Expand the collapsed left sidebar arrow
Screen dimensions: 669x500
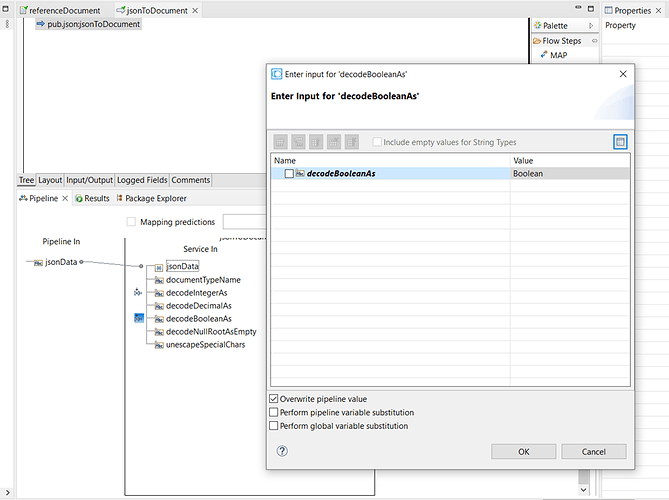coord(7,492)
